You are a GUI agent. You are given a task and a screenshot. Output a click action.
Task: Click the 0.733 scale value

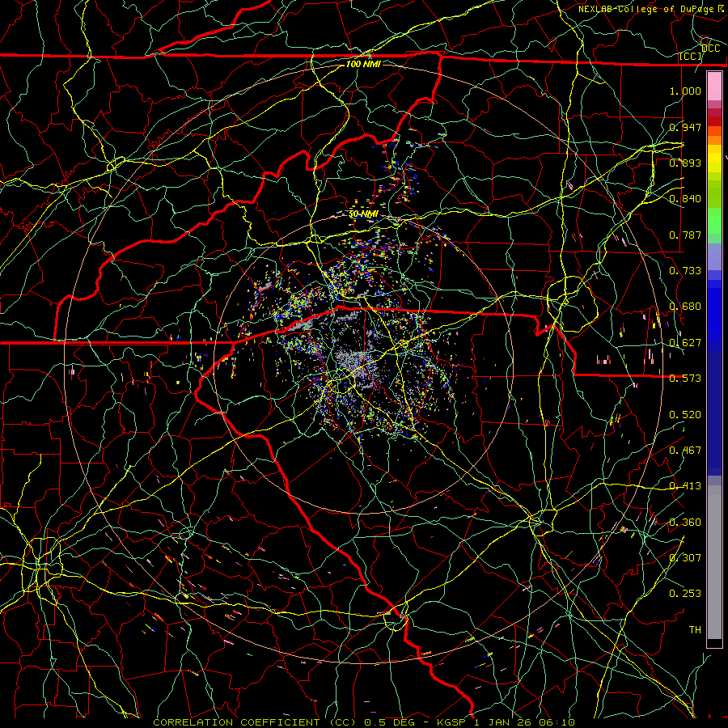pyautogui.click(x=685, y=270)
